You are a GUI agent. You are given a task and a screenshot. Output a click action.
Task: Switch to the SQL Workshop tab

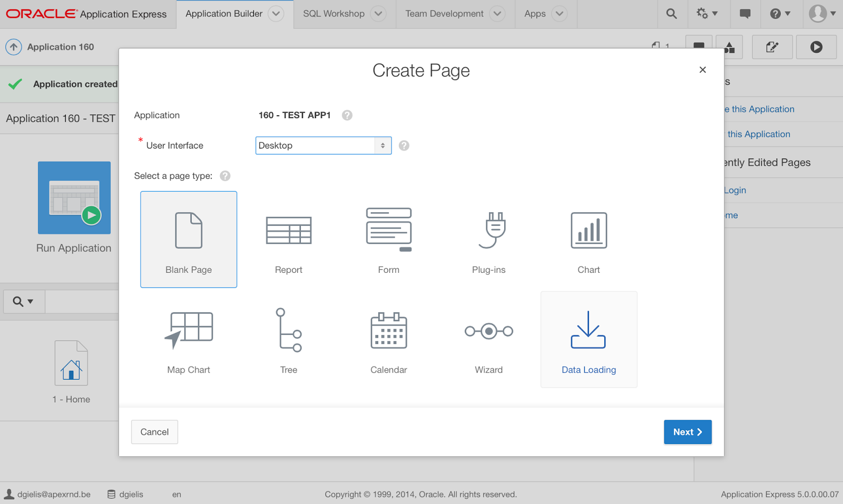(x=334, y=14)
